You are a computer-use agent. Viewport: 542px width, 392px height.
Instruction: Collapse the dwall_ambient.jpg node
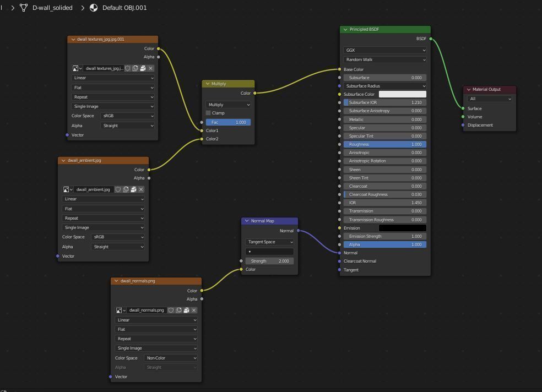(x=63, y=161)
